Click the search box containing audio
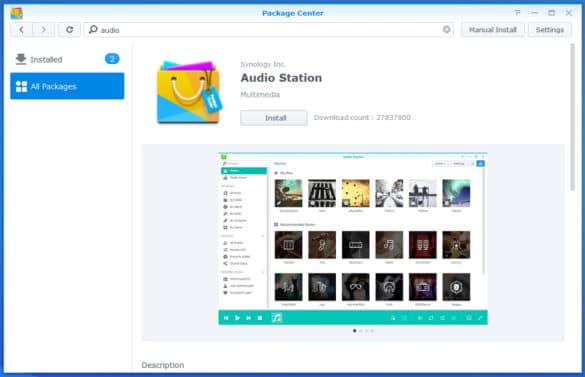Viewport: 585px width, 377px height. tap(269, 30)
